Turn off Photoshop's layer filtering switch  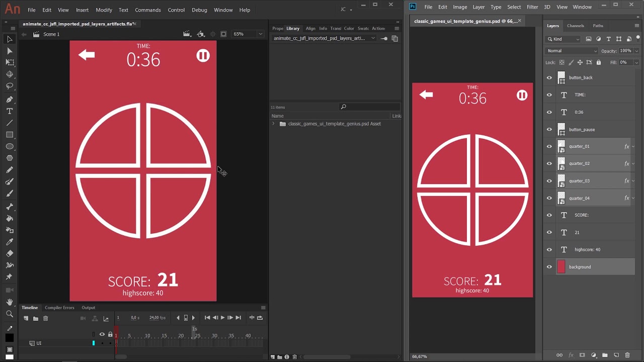click(637, 38)
